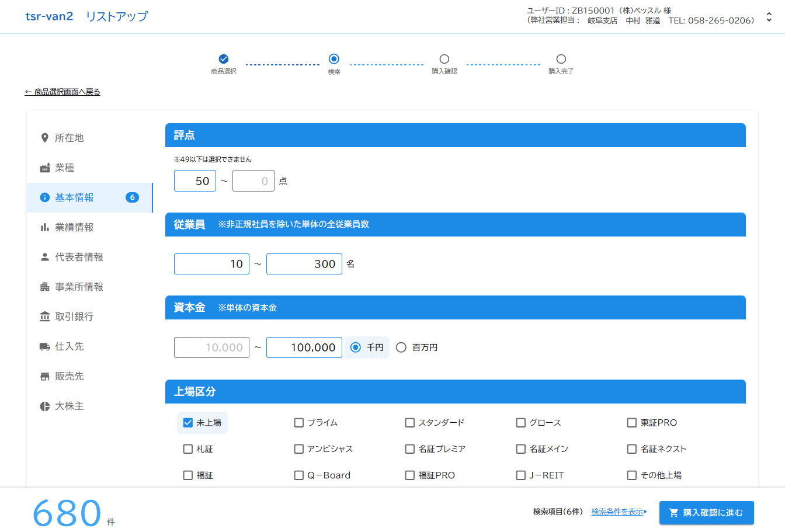Enable the スタンダード checkbox
The image size is (785, 532).
[410, 423]
